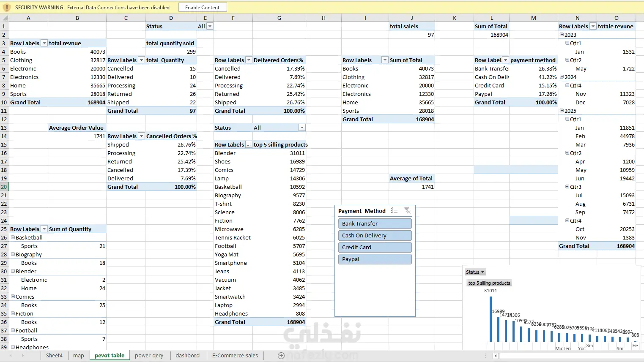Add a new sheet with the plus icon
This screenshot has height=362, width=644.
[281, 356]
